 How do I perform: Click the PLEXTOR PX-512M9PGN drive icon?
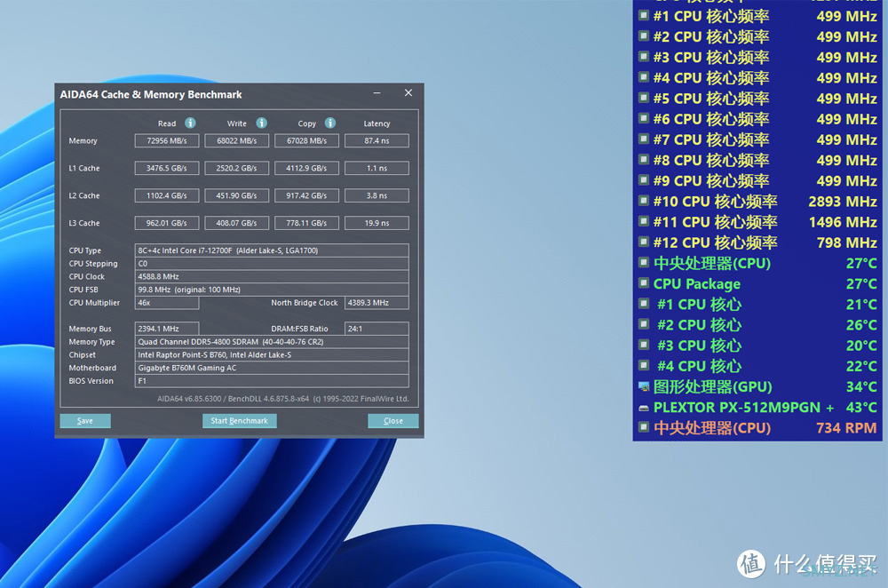[643, 408]
